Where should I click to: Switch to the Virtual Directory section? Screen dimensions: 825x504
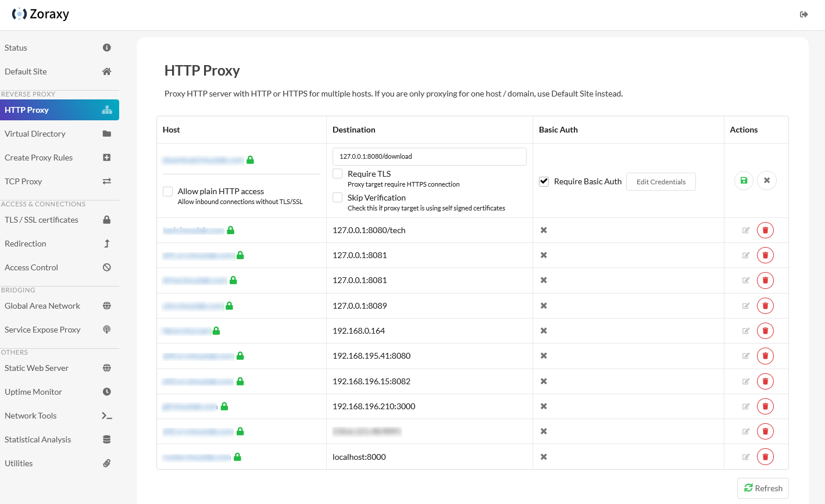coord(35,133)
